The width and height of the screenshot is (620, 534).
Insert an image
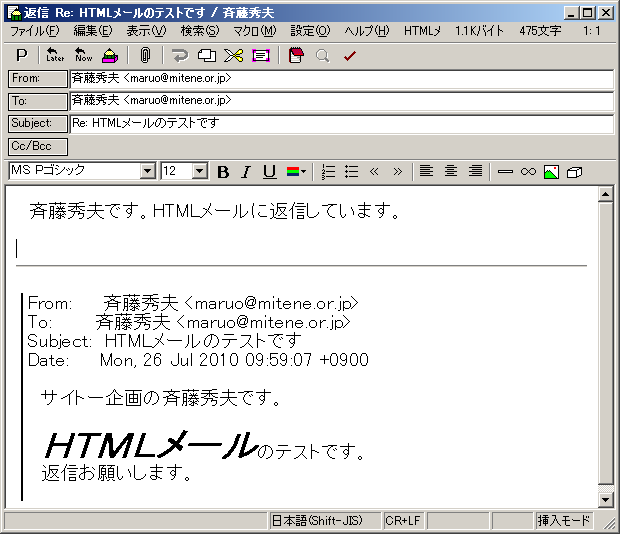coord(552,172)
